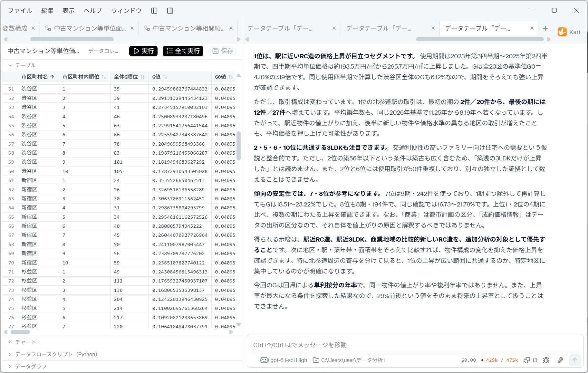588x373 pixels.
Task: Open the ファイル menu
Action: pos(20,11)
